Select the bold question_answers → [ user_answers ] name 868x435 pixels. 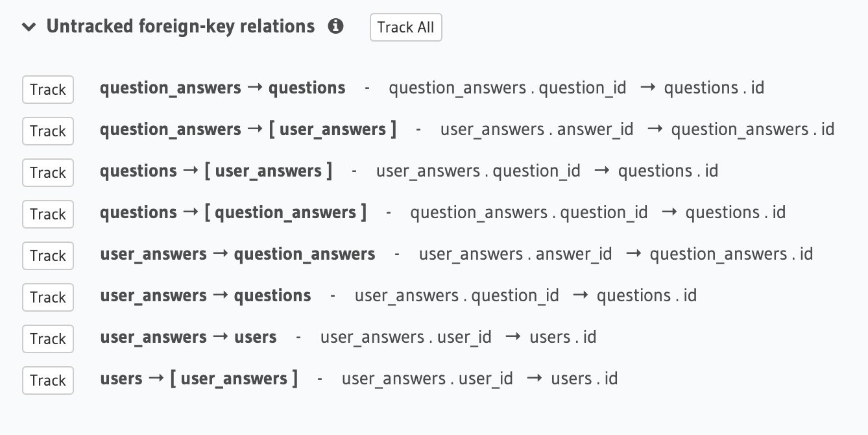pyautogui.click(x=248, y=129)
